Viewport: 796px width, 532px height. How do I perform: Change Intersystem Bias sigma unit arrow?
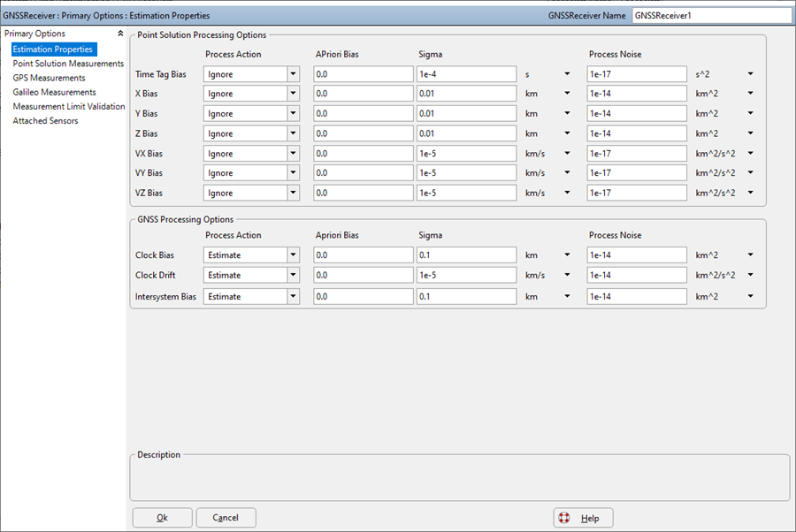(567, 296)
